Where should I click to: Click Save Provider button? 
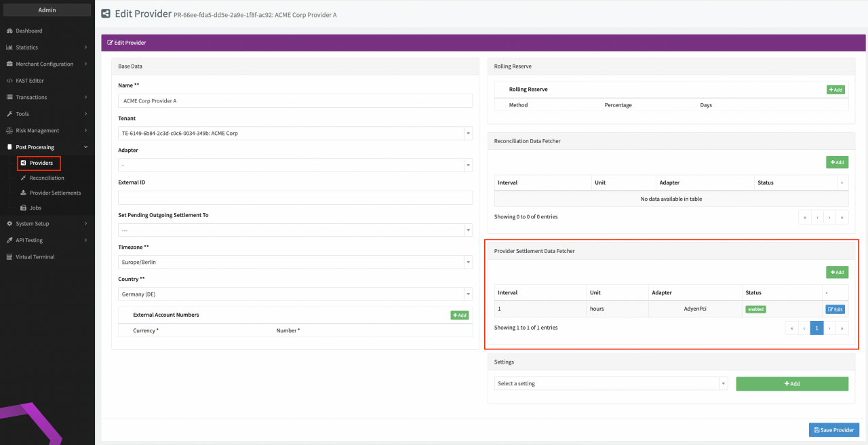click(x=833, y=430)
